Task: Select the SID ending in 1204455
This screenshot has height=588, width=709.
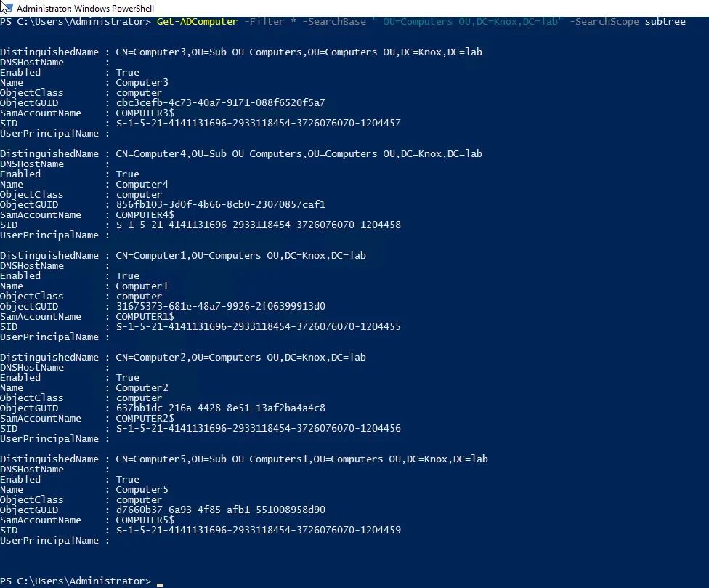Action: pyautogui.click(x=258, y=326)
